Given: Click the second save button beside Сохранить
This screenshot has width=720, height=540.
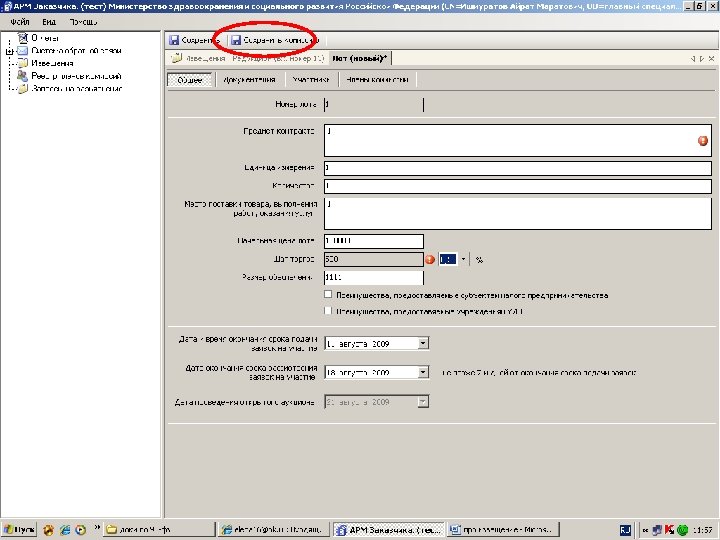Looking at the screenshot, I should click(x=276, y=40).
